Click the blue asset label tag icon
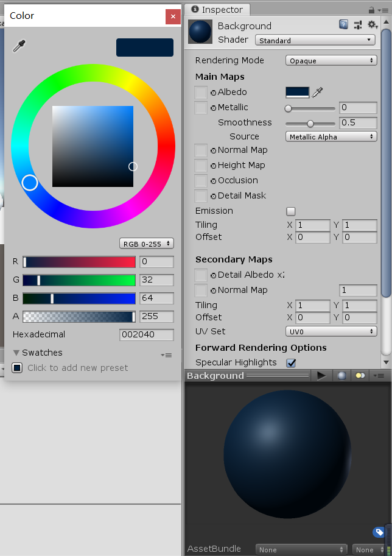392x556 pixels. click(378, 532)
